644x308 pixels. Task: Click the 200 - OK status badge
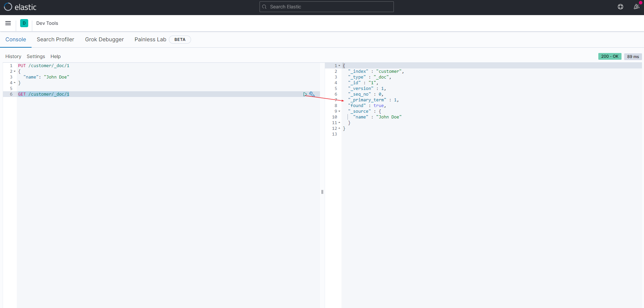click(x=609, y=56)
